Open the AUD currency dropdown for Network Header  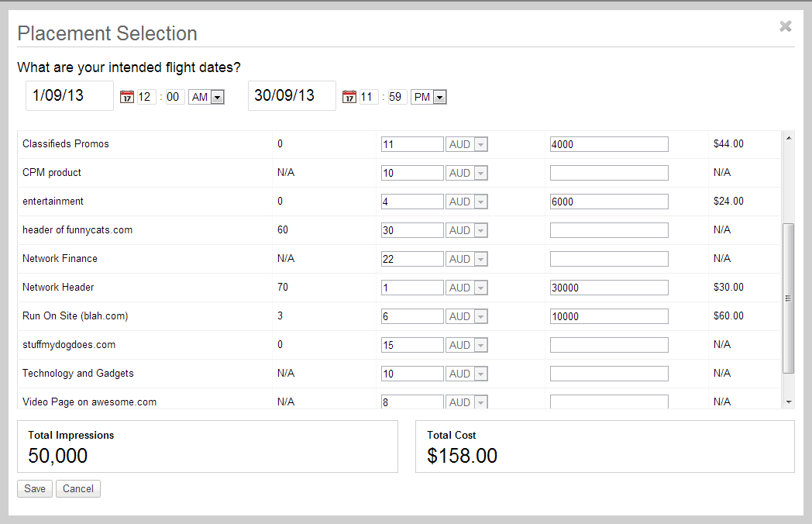click(x=466, y=288)
